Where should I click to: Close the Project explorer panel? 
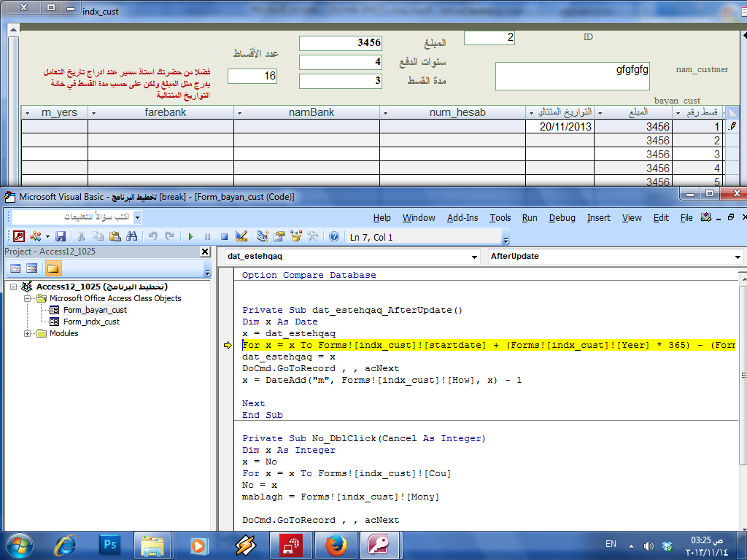click(x=205, y=252)
